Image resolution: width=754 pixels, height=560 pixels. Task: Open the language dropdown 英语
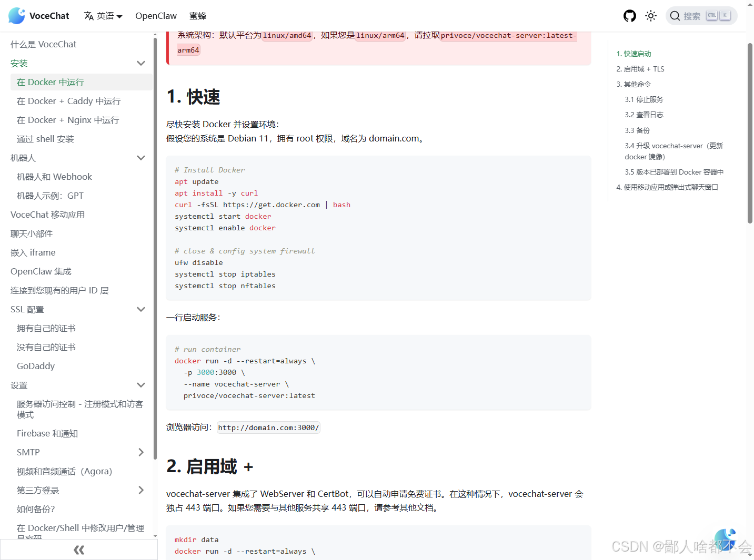tap(103, 16)
